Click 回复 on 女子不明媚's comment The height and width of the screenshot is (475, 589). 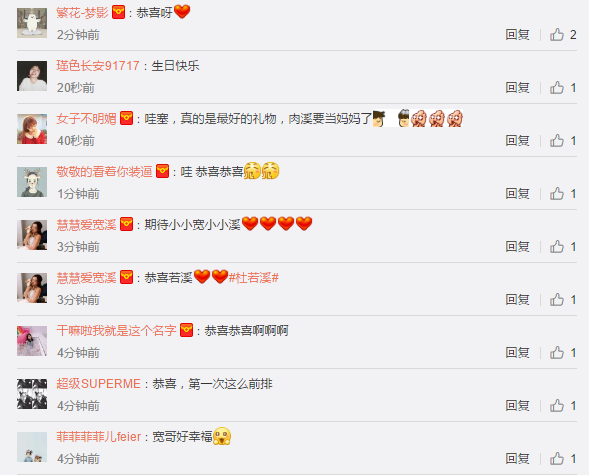point(517,140)
